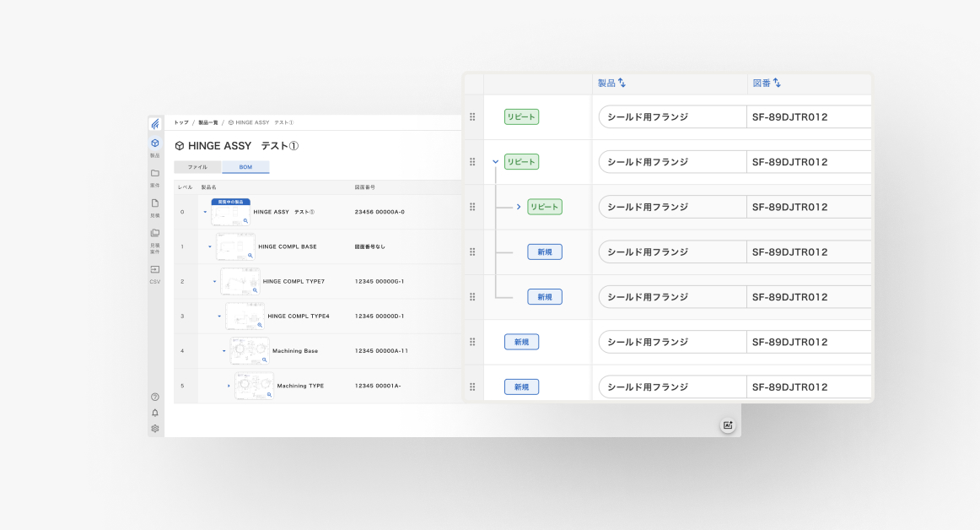Click magnifier on HINGE COMPL BASE thumbnail
Image resolution: width=980 pixels, height=530 pixels.
[x=250, y=255]
